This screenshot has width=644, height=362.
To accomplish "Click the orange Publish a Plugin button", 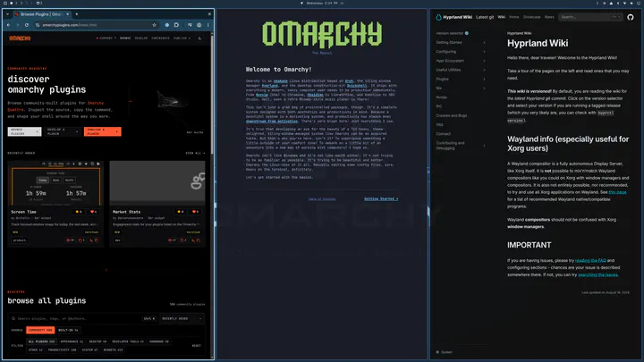I will click(x=102, y=131).
